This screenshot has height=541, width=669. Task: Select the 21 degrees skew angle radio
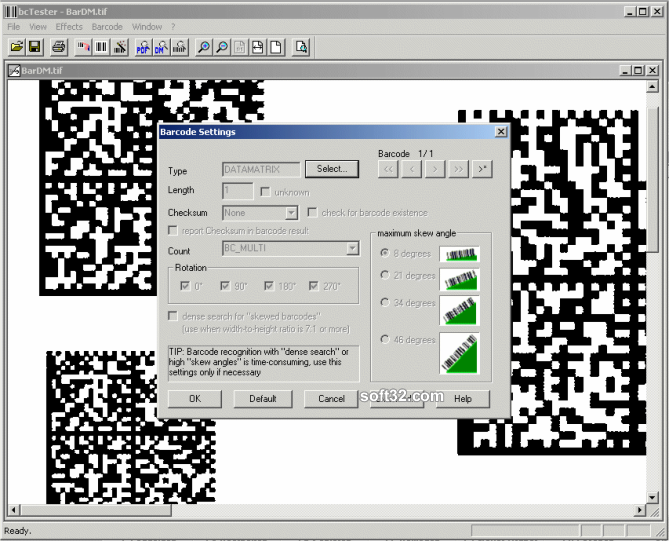point(385,275)
